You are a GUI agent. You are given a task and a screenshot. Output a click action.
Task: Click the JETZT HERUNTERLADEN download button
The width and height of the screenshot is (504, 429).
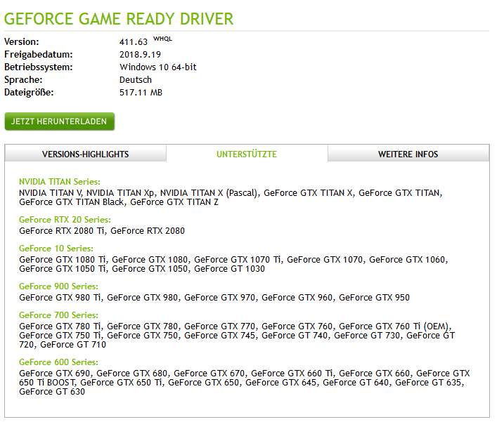pos(60,121)
